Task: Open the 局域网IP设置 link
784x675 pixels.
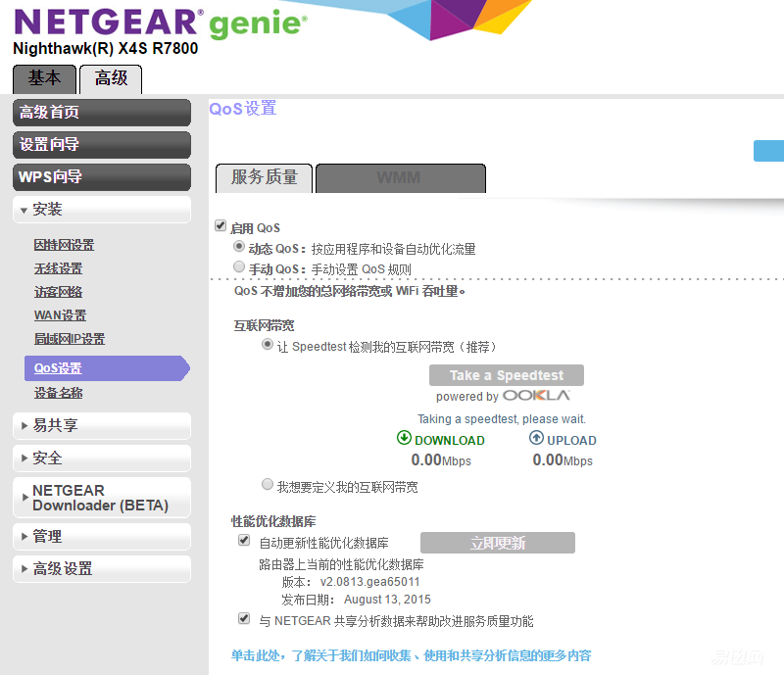Action: point(70,339)
